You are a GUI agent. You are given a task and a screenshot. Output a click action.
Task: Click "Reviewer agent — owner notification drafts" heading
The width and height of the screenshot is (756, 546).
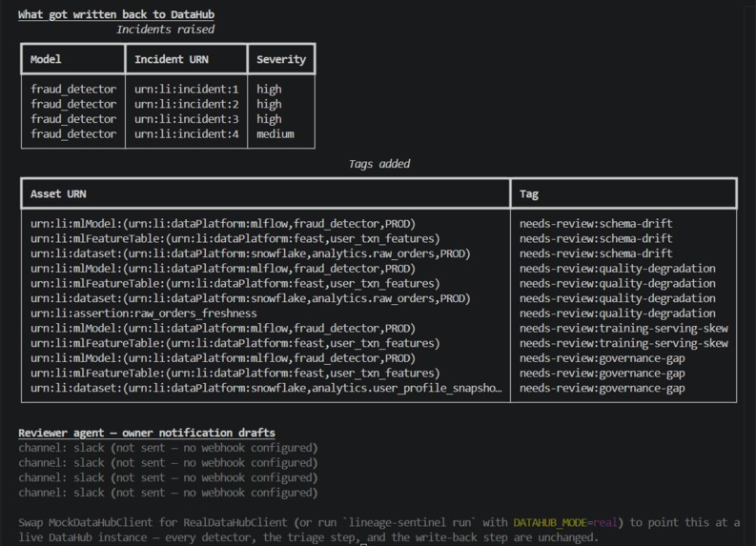point(147,433)
